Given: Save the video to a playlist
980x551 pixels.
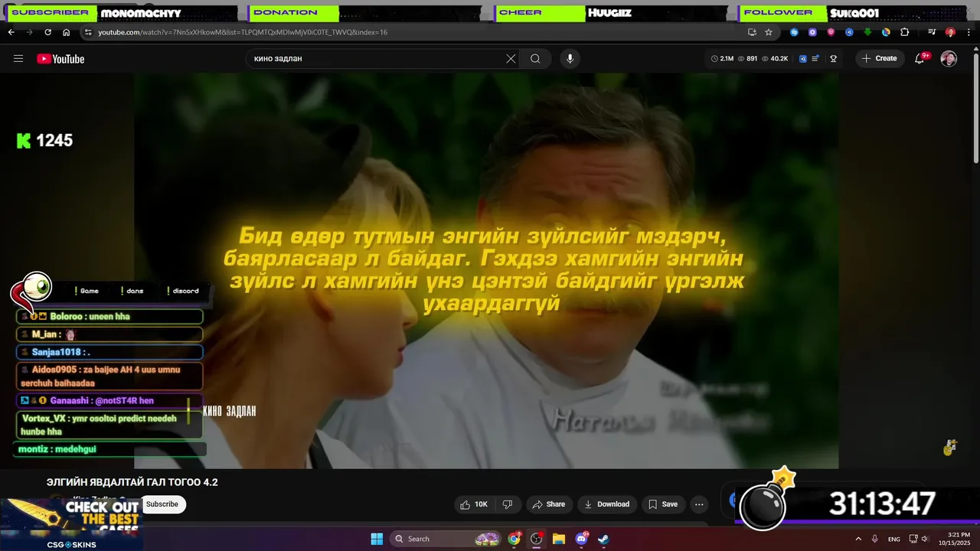Looking at the screenshot, I should [x=663, y=504].
